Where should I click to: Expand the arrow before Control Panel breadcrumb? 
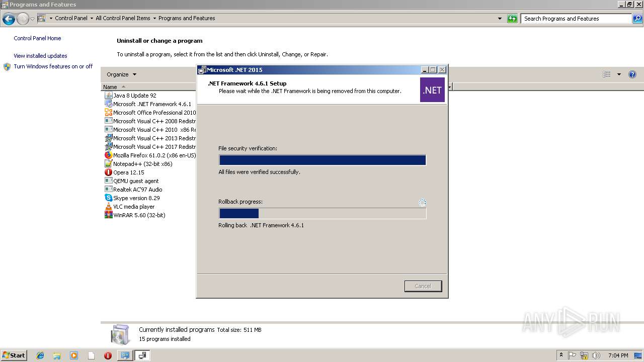[51, 19]
